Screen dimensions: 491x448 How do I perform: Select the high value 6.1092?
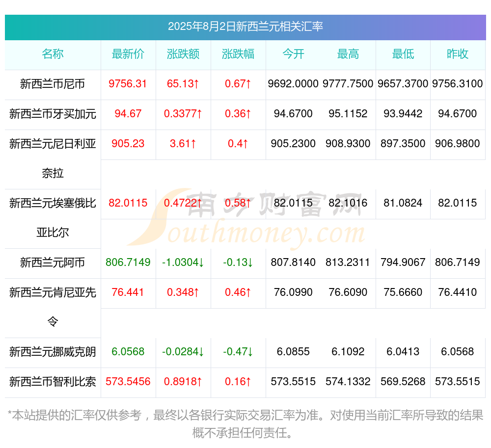(x=348, y=352)
